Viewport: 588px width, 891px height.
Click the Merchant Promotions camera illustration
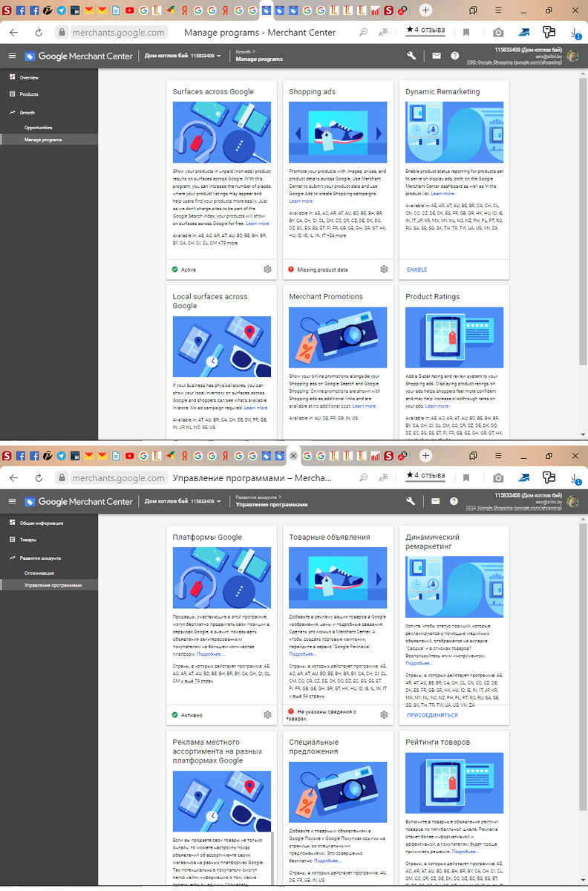point(338,338)
